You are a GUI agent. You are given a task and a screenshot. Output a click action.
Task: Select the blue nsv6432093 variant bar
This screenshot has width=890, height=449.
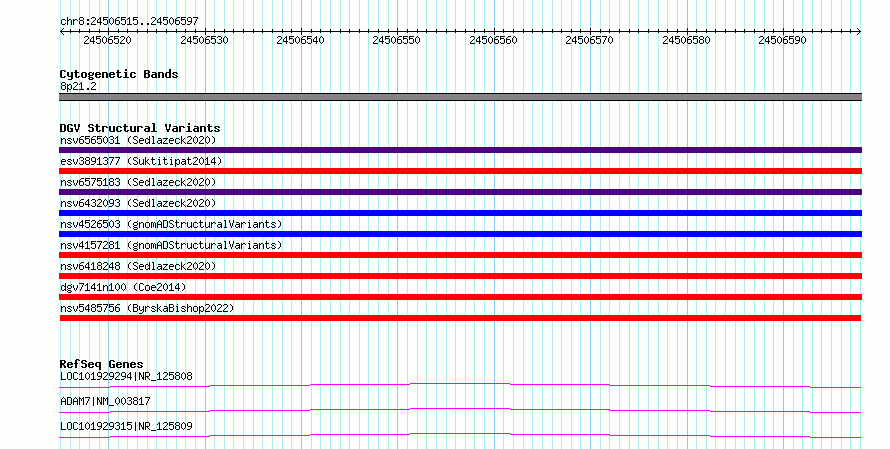coord(460,213)
